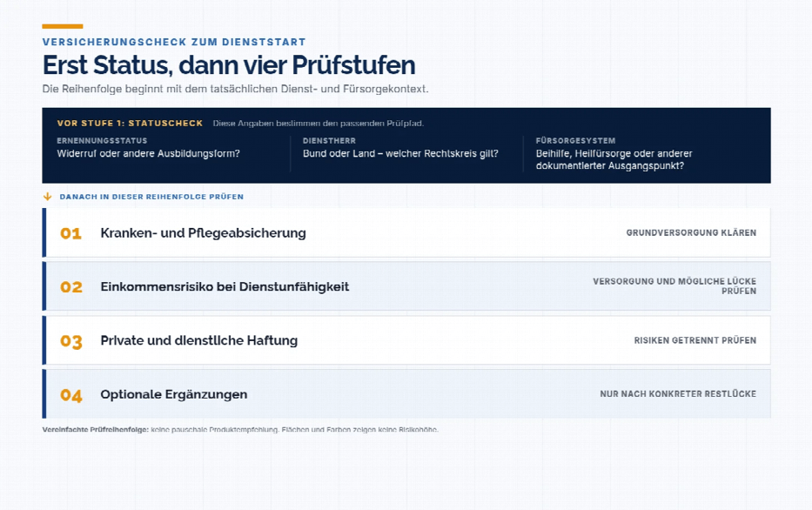Click step number 03
This screenshot has height=510, width=812.
(71, 341)
